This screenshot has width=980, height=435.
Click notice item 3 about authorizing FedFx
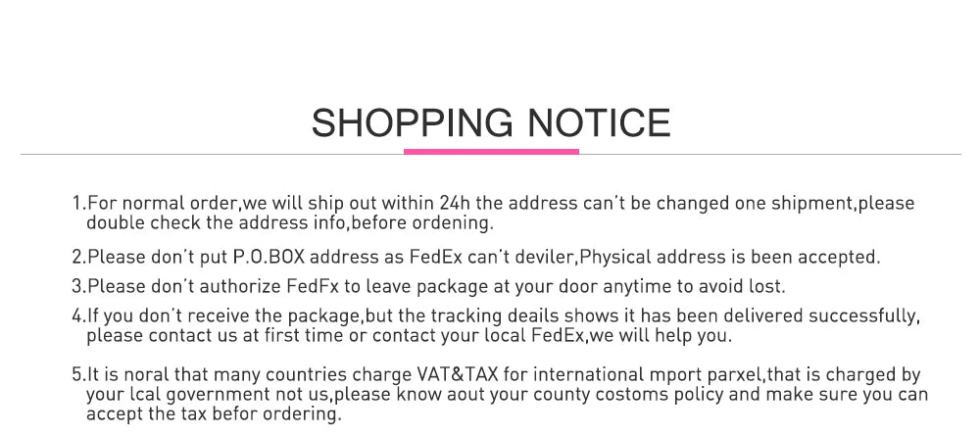pyautogui.click(x=428, y=287)
